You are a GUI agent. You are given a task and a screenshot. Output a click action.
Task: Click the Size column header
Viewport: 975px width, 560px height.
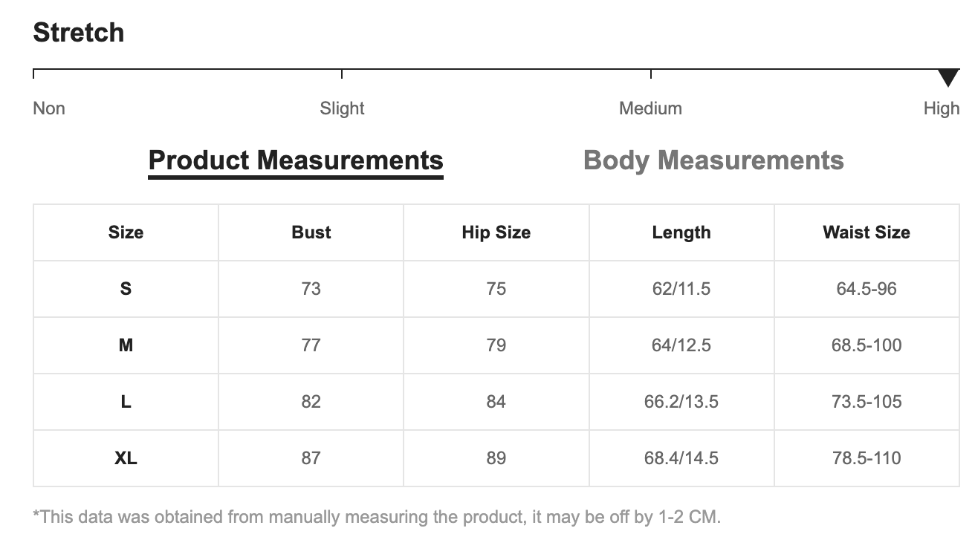click(126, 232)
